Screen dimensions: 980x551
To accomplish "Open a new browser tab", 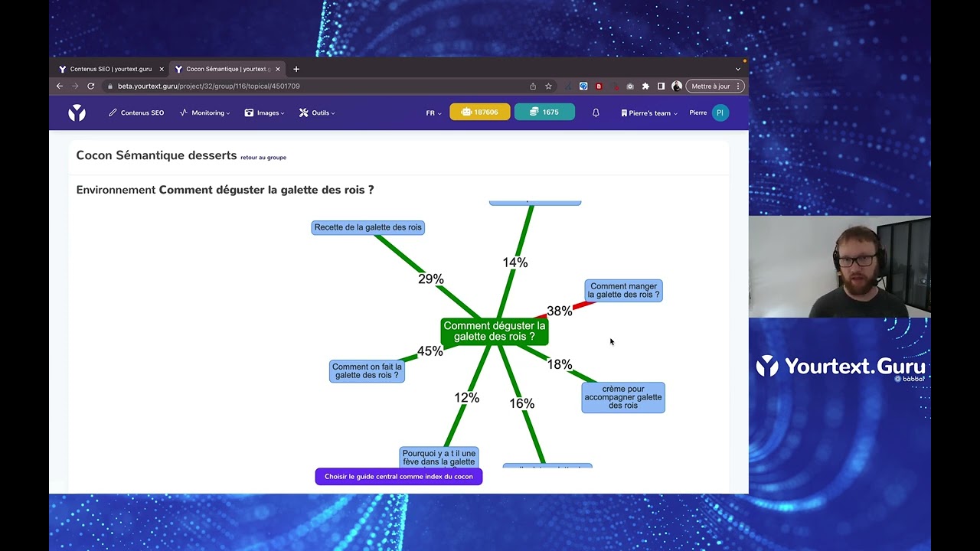I will coord(296,69).
